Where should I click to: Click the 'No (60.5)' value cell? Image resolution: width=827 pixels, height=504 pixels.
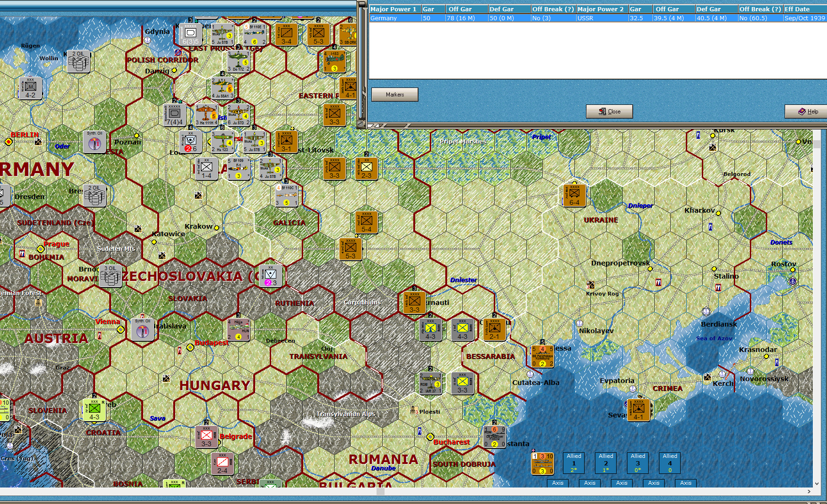point(760,18)
